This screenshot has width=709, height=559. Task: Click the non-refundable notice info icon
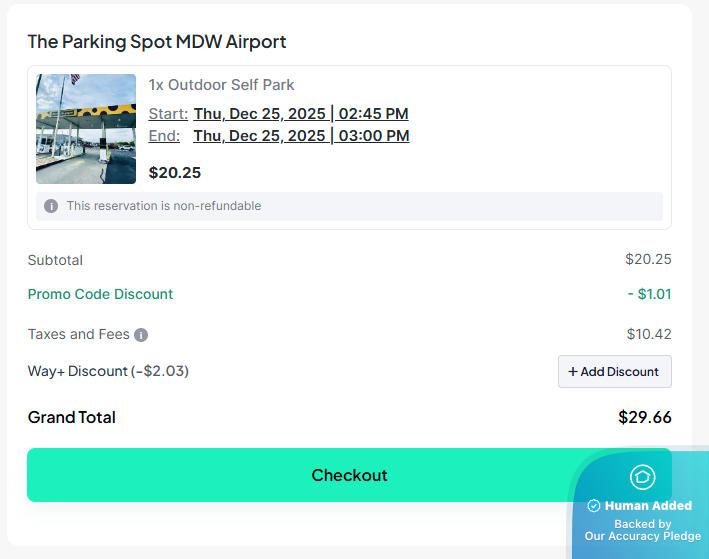click(51, 206)
